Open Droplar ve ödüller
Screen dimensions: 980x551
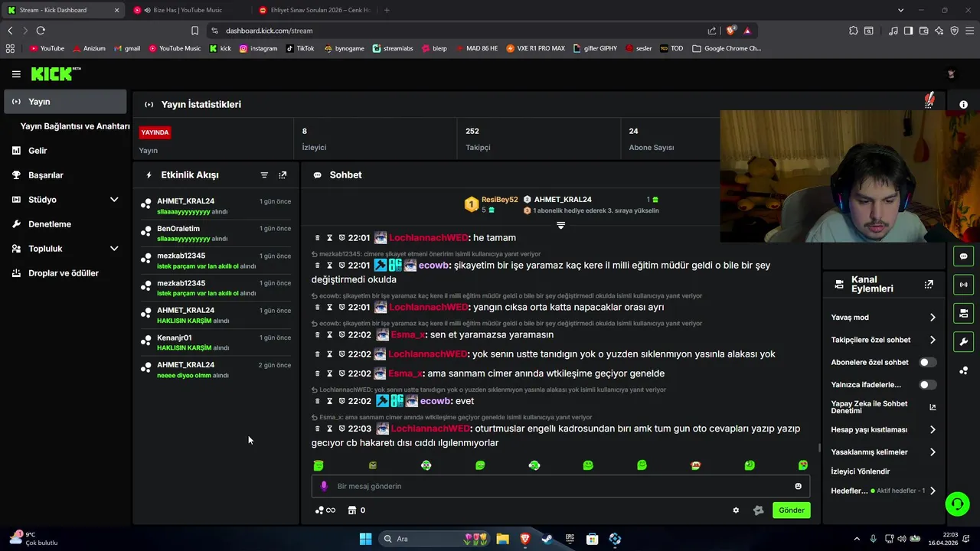click(65, 273)
